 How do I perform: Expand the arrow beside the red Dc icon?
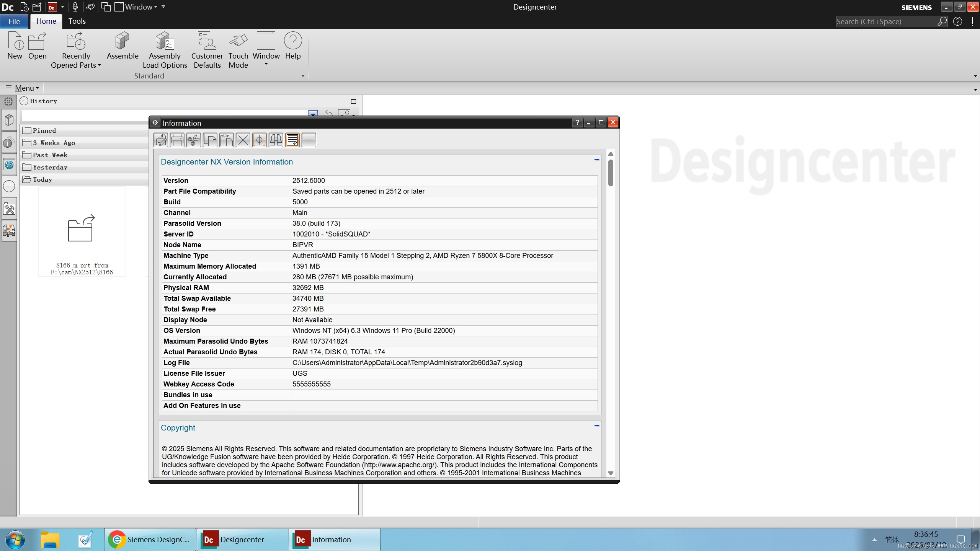coord(62,7)
